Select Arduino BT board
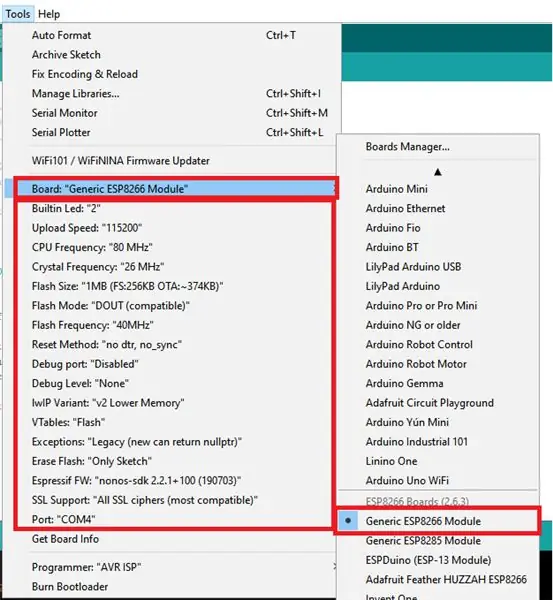This screenshot has height=600, width=553. click(438, 248)
